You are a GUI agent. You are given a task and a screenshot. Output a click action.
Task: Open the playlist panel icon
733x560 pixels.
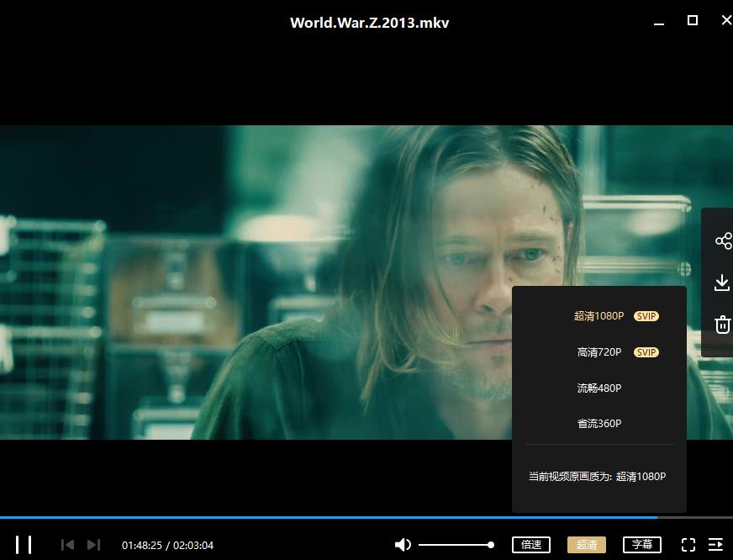click(x=715, y=545)
